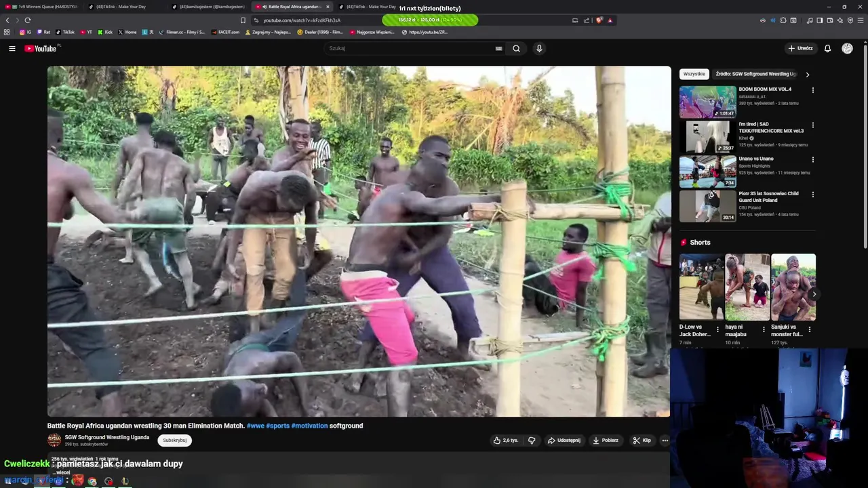
Task: Reload the page with the refresh icon
Action: click(x=28, y=20)
